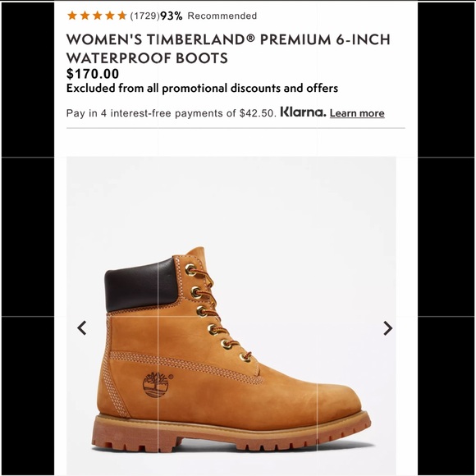The width and height of the screenshot is (476, 476).
Task: Click the 93% recommendation figure
Action: click(x=172, y=16)
